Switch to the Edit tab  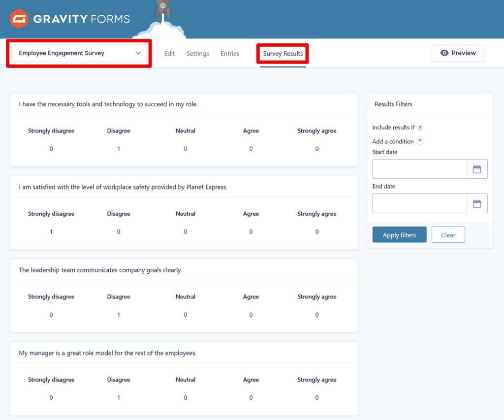[169, 53]
